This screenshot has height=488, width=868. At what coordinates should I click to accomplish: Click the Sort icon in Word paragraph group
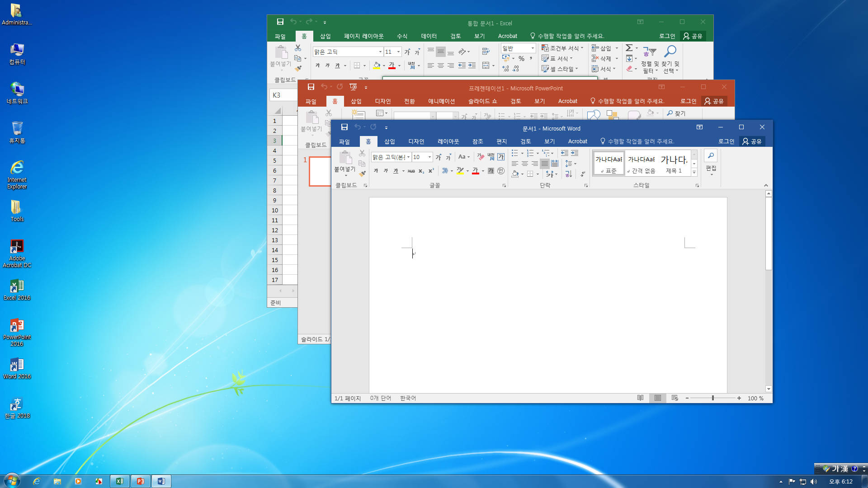coord(569,174)
